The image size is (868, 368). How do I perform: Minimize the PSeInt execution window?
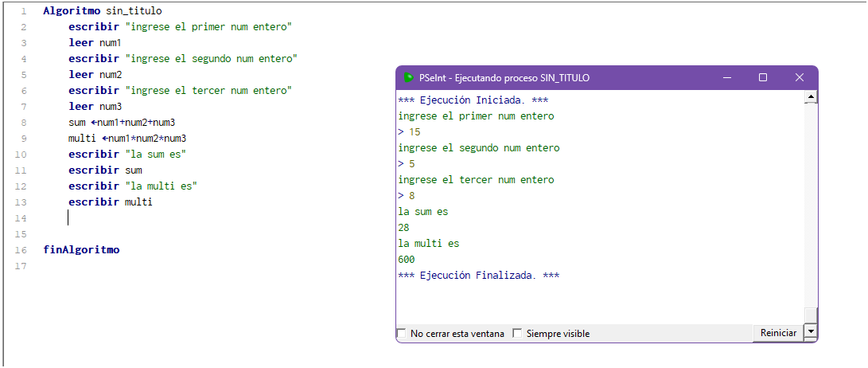[x=726, y=77]
